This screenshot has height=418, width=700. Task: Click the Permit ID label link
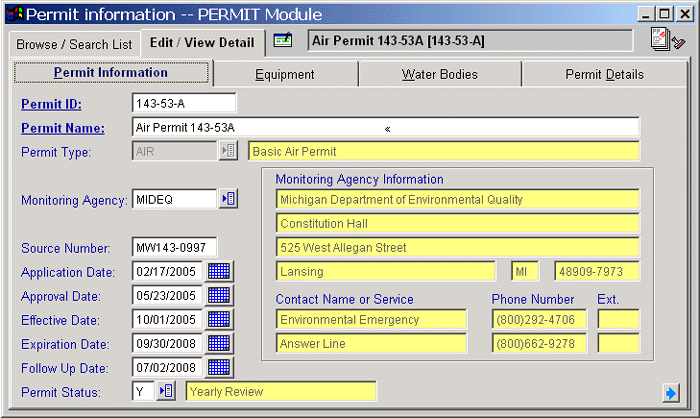pyautogui.click(x=51, y=104)
